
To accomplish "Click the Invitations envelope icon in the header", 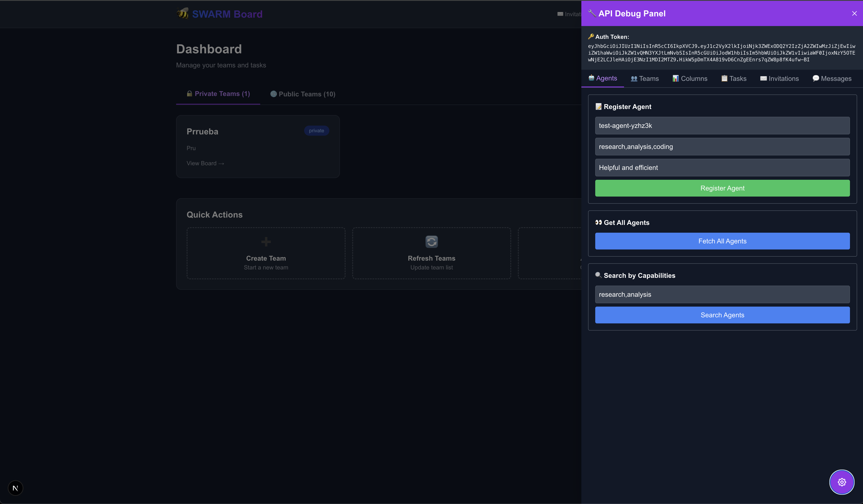I will 560,14.
